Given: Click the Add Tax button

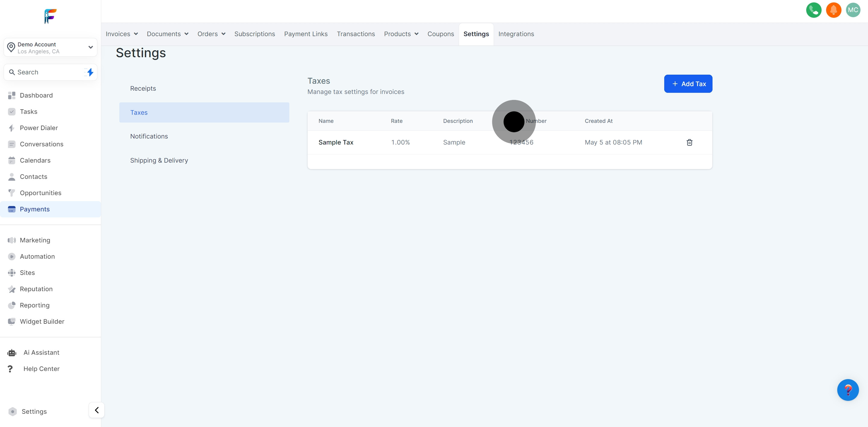Looking at the screenshot, I should coord(688,83).
